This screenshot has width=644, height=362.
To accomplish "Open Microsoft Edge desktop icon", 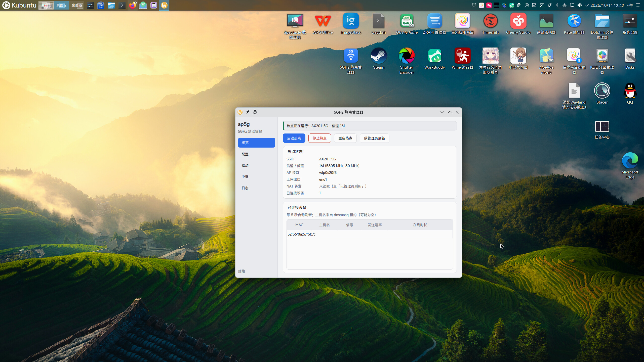I will pyautogui.click(x=630, y=166).
